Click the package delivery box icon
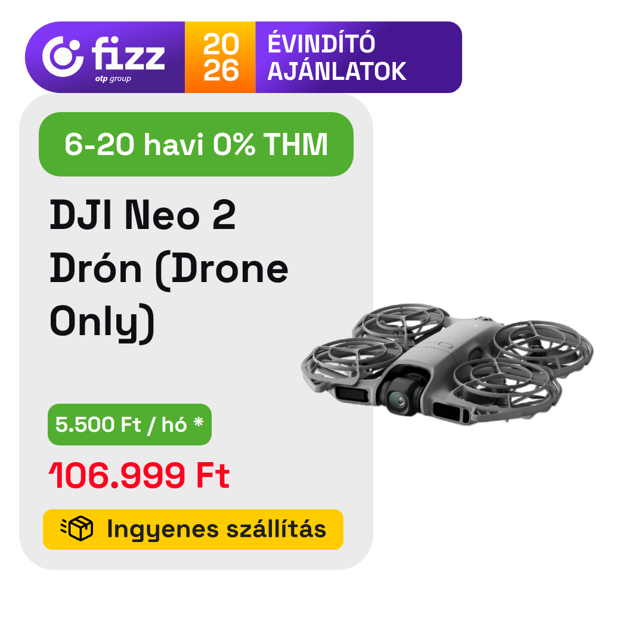Viewport: 644px width, 644px height. (77, 528)
